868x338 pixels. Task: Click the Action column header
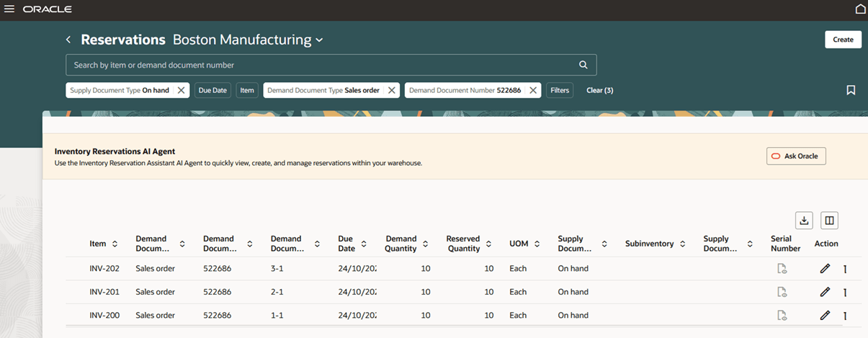[826, 244]
